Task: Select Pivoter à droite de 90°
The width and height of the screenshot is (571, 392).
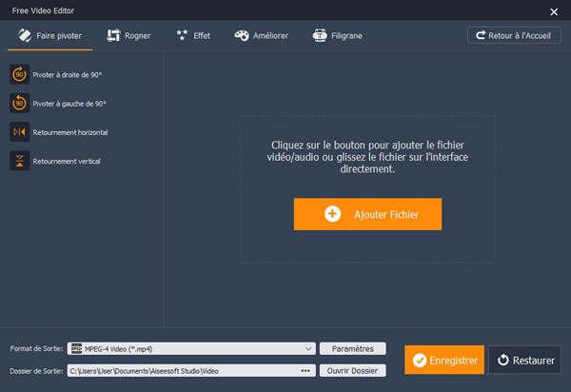Action: pyautogui.click(x=56, y=74)
